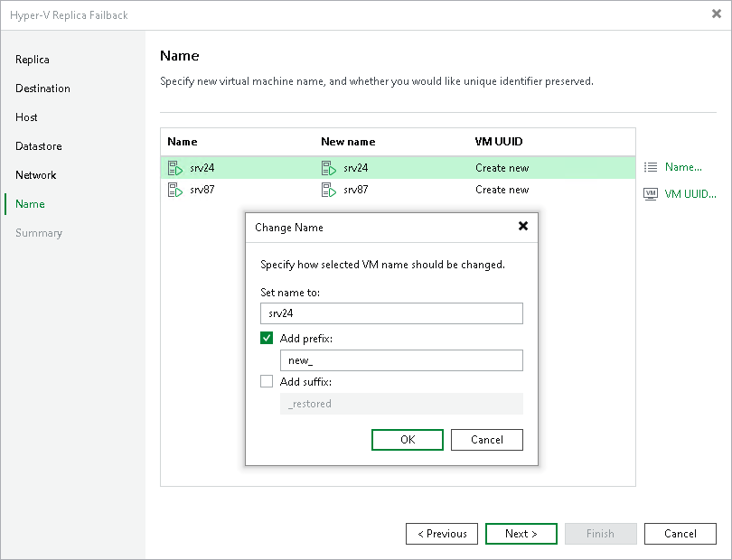Select the Name wizard step in sidebar
This screenshot has width=732, height=560.
tap(30, 204)
